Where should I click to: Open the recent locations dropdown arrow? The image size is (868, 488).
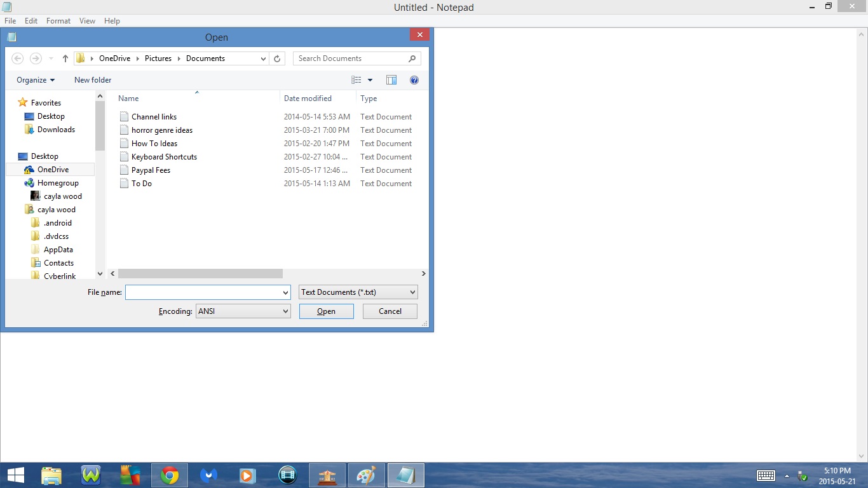click(x=51, y=58)
